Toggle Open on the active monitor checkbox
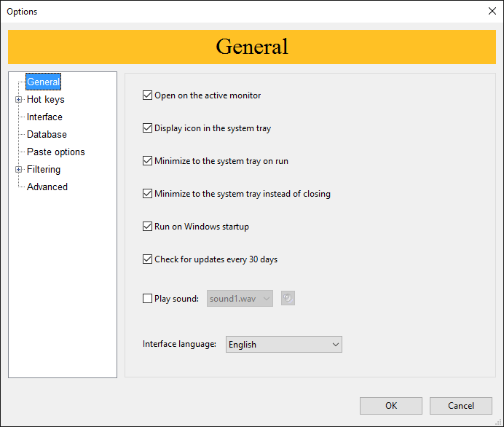This screenshot has width=504, height=427. 148,95
